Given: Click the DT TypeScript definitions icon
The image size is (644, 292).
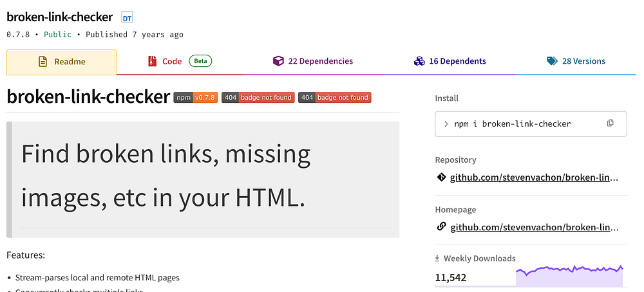Looking at the screenshot, I should (x=128, y=17).
